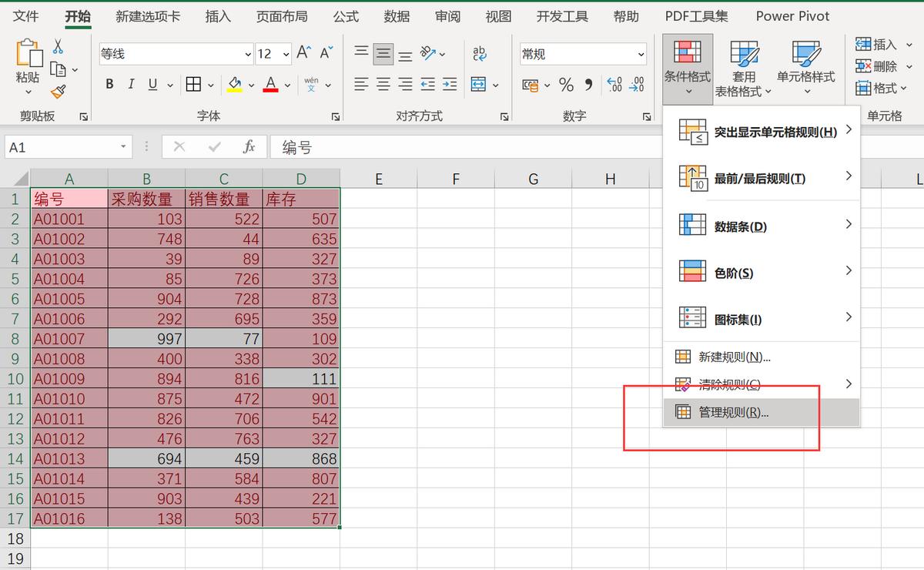Expand the number format 常规 dropdown
Screen dimensions: 924x570
[641, 54]
